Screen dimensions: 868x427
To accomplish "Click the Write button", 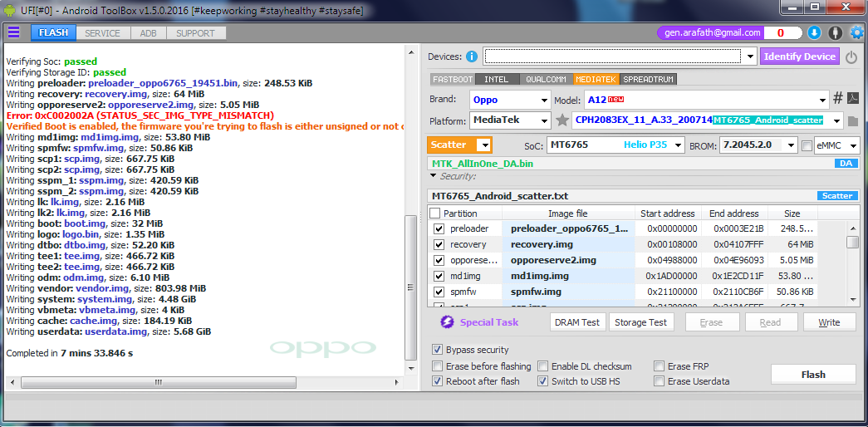I will pos(829,322).
